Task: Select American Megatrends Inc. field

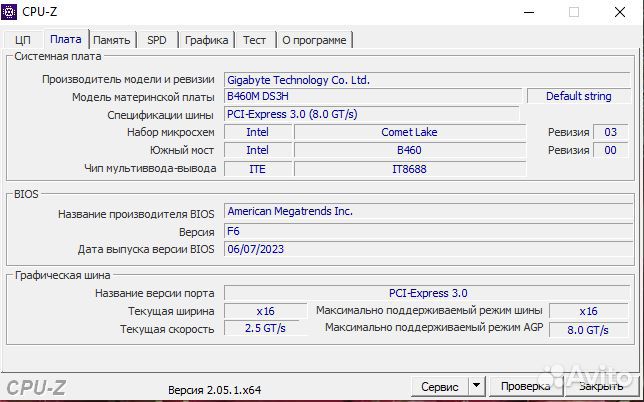Action: click(428, 211)
